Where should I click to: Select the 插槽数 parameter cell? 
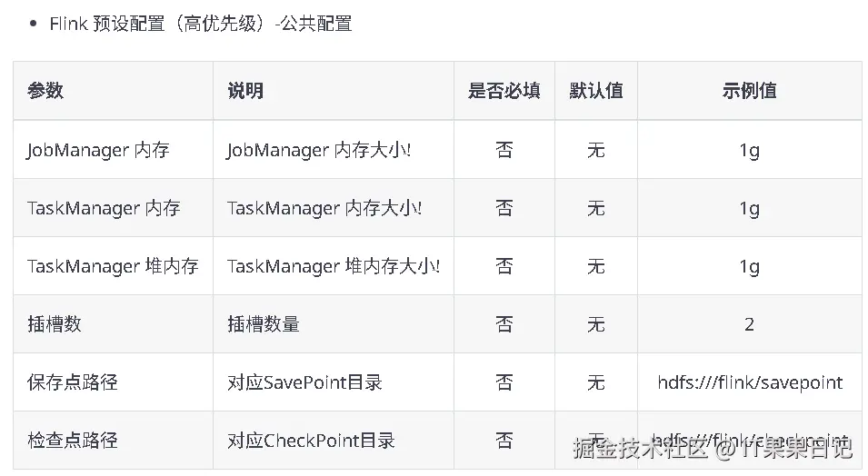(55, 324)
